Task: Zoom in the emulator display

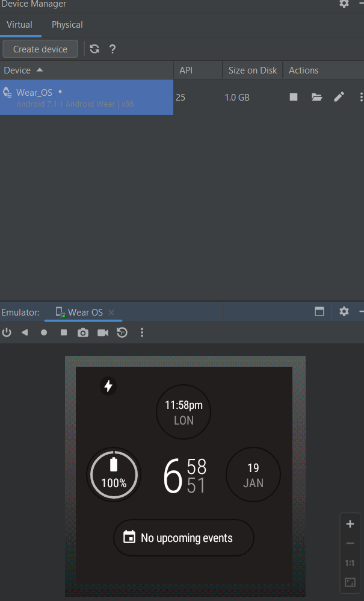Action: click(x=350, y=524)
